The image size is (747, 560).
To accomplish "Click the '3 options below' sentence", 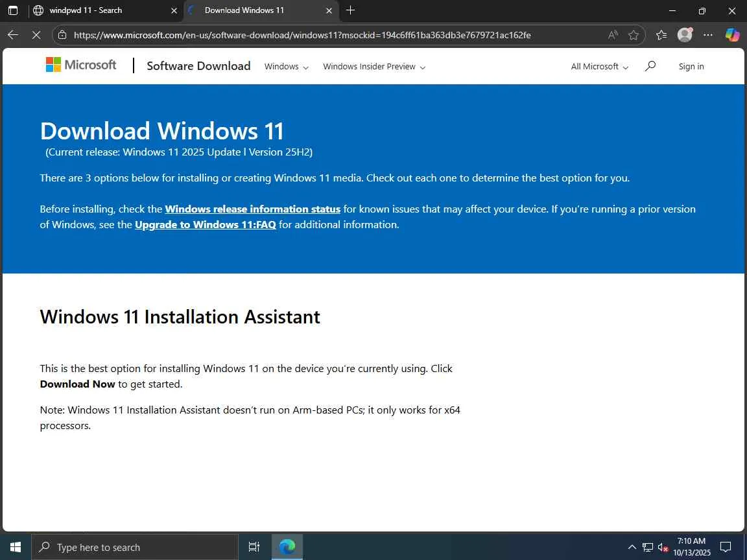I will (x=335, y=178).
